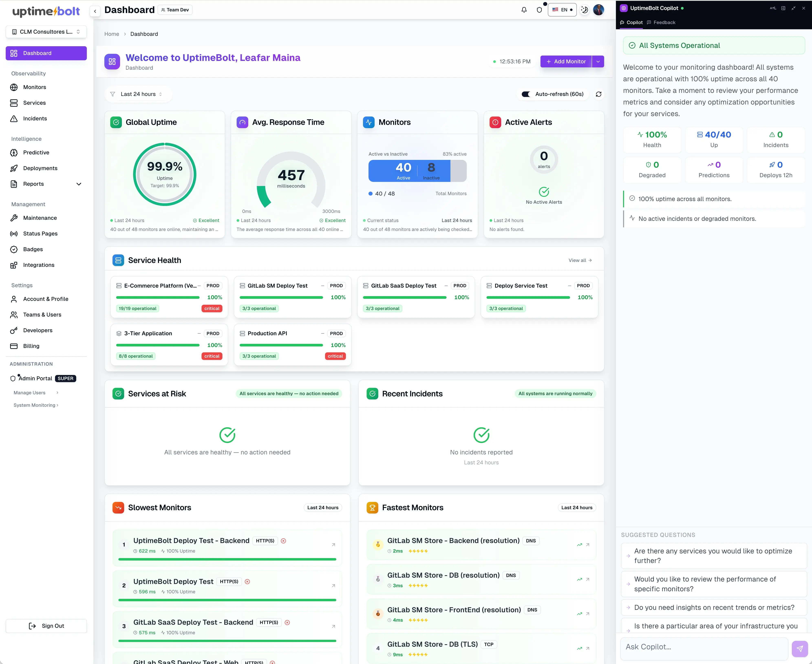Click user avatar in top bar
This screenshot has height=664, width=812.
pyautogui.click(x=598, y=10)
